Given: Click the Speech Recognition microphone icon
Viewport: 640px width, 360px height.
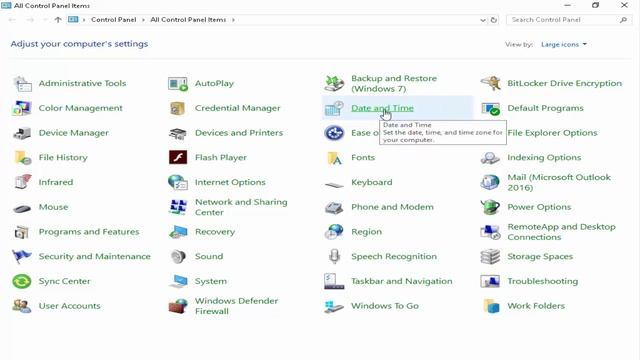Looking at the screenshot, I should click(334, 257).
